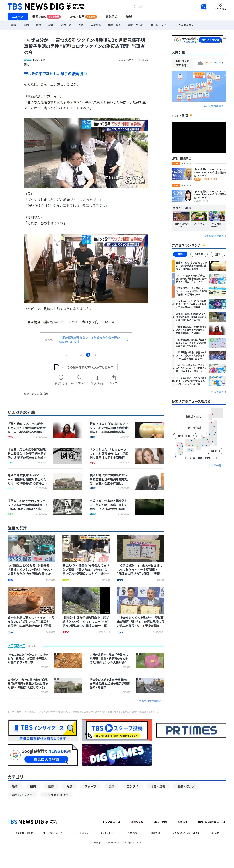Go to page 3 in article pagination
The width and height of the screenshot is (234, 868).
[81, 354]
